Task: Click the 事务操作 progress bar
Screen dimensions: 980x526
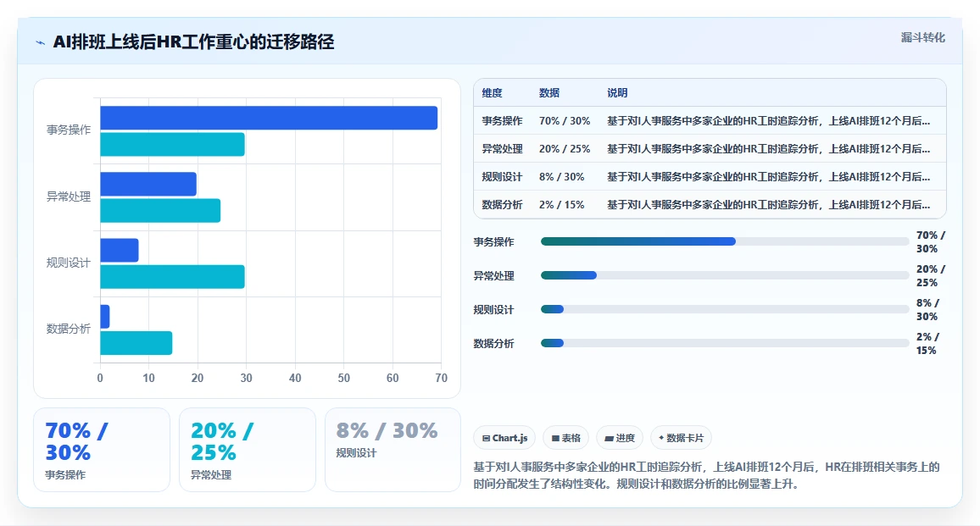Action: [x=724, y=241]
